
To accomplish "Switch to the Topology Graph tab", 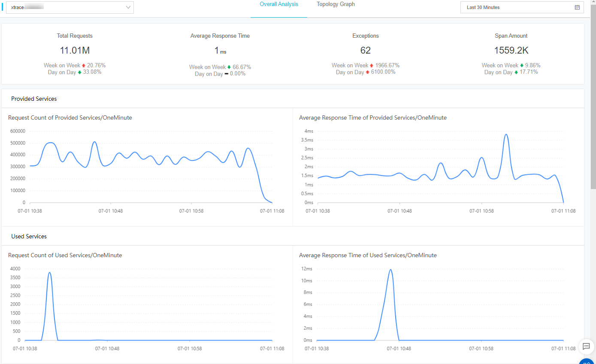I will 336,4.
